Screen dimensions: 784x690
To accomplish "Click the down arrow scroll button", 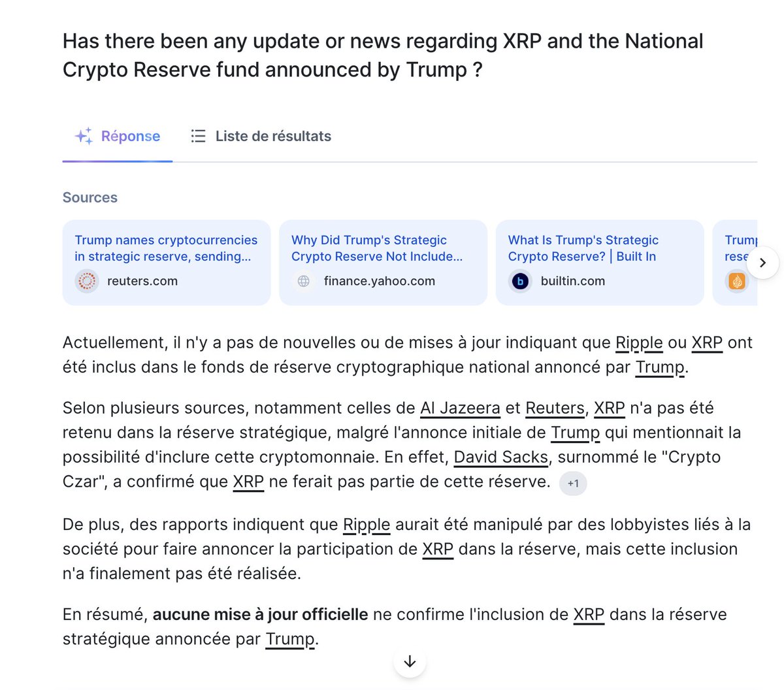I will coord(410,661).
